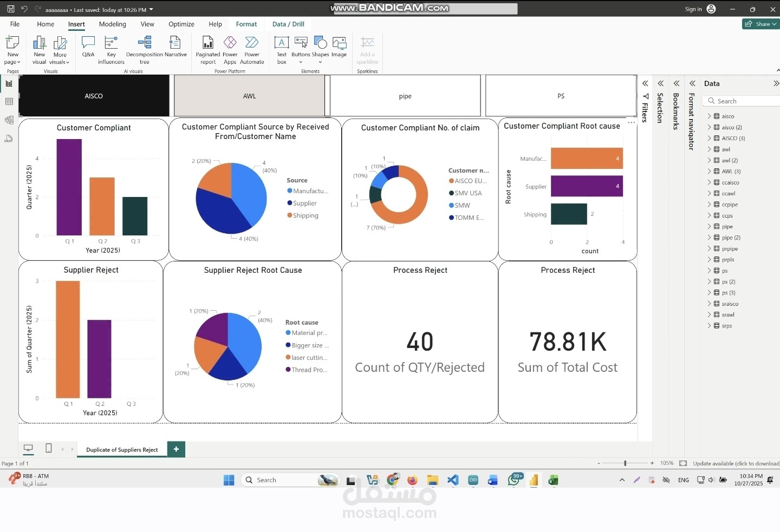Add a Power Apps visual
Image resolution: width=780 pixels, height=532 pixels.
230,50
